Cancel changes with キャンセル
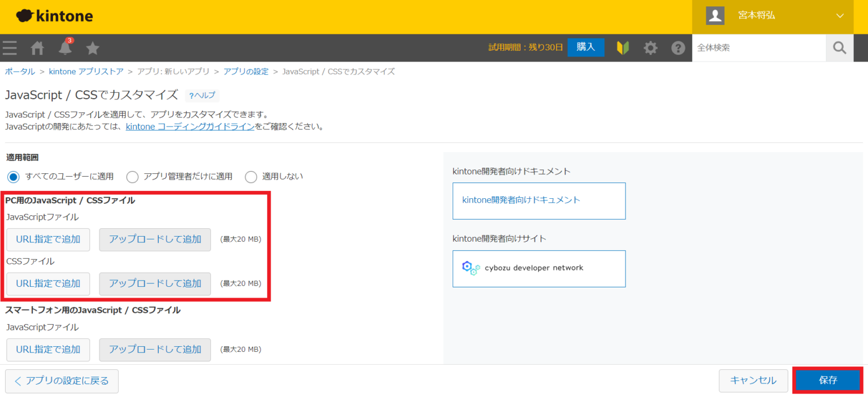Viewport: 868px width, 397px height. pyautogui.click(x=753, y=380)
